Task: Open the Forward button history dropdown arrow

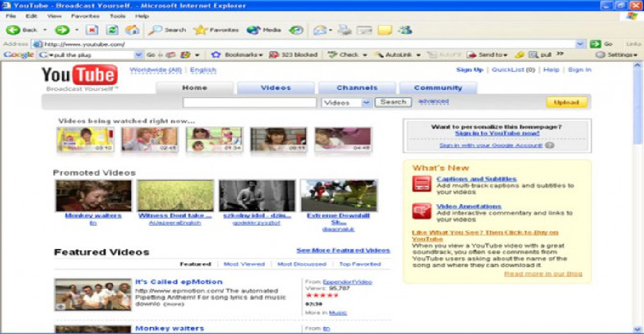Action: point(77,30)
